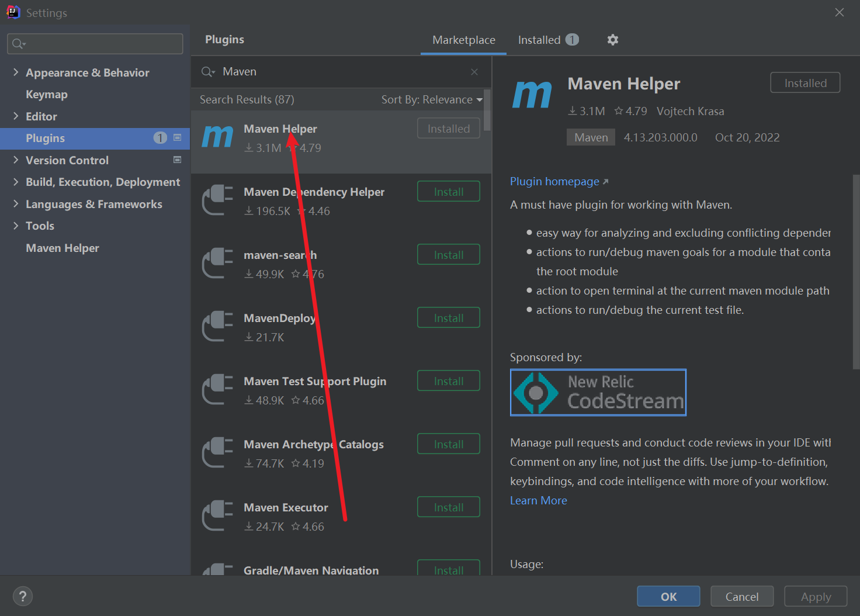
Task: Click Maven tag in plugin details
Action: click(x=591, y=137)
